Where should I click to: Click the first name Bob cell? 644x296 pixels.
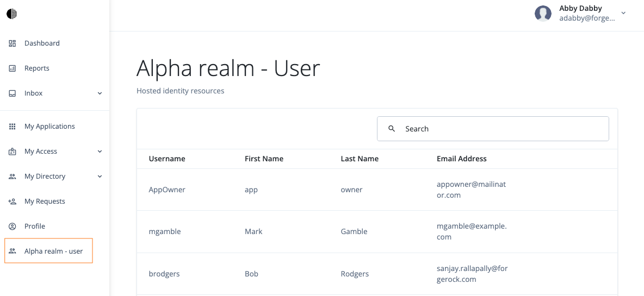click(251, 273)
